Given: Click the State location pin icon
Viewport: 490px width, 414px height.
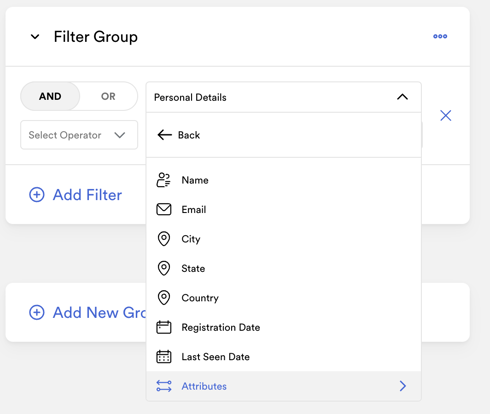Looking at the screenshot, I should 164,268.
